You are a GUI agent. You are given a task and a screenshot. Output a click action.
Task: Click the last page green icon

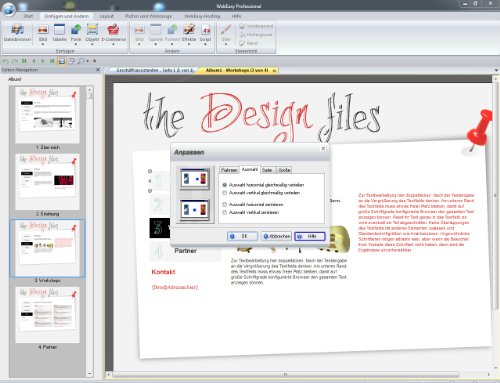(52, 61)
